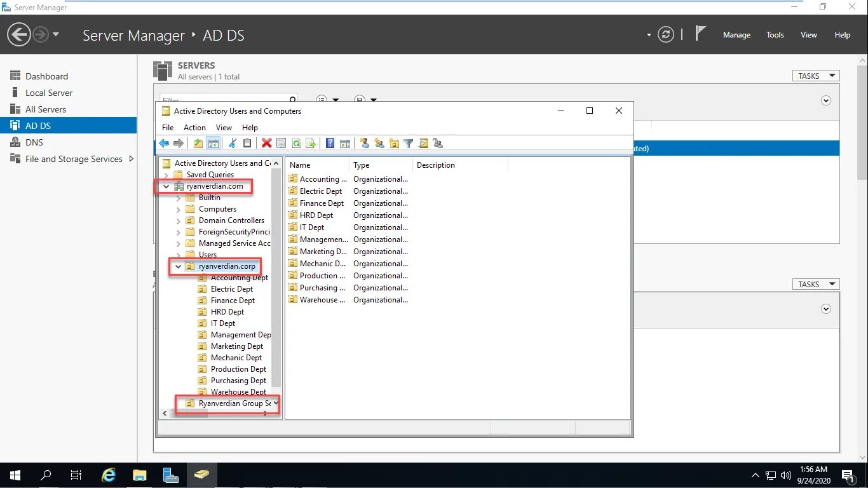Screen dimensions: 868x488
Task: Open Properties via the toolbar icon
Action: click(281, 144)
